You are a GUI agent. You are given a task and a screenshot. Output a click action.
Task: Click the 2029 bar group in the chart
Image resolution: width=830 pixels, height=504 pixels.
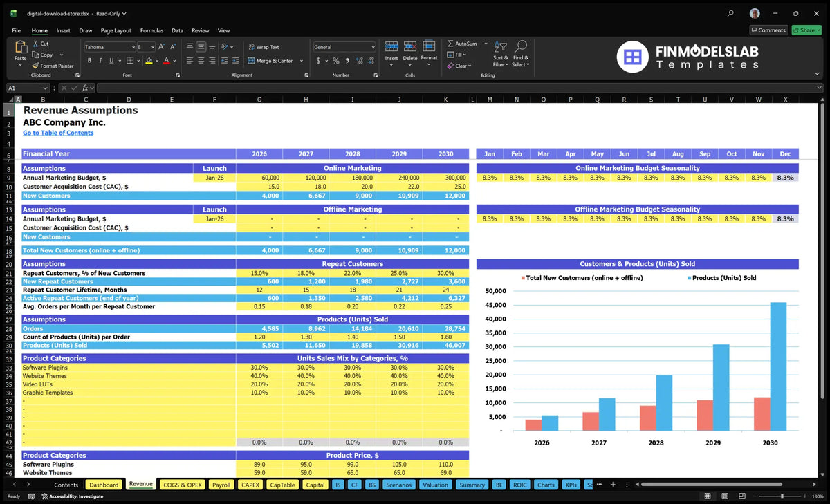click(712, 387)
